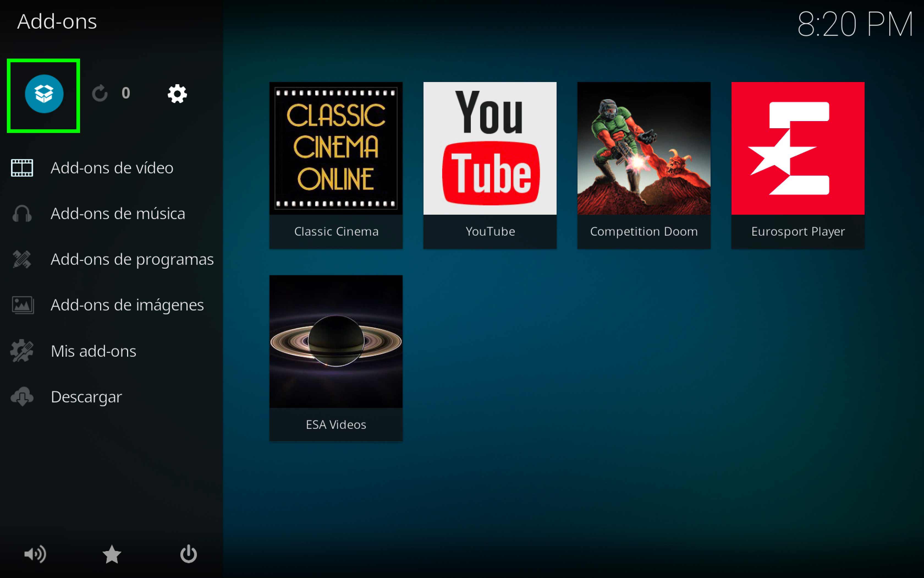Viewport: 924px width, 578px height.
Task: Open add-on settings gear icon
Action: pos(177,94)
